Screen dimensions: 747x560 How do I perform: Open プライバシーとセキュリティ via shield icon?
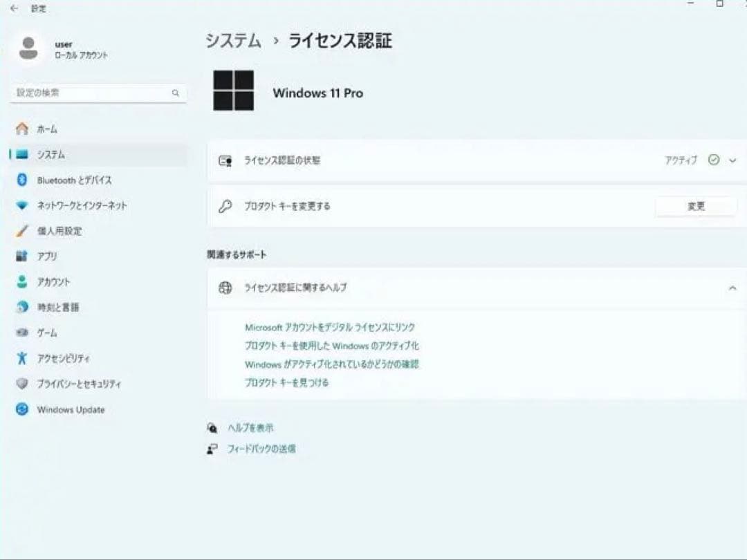23,384
